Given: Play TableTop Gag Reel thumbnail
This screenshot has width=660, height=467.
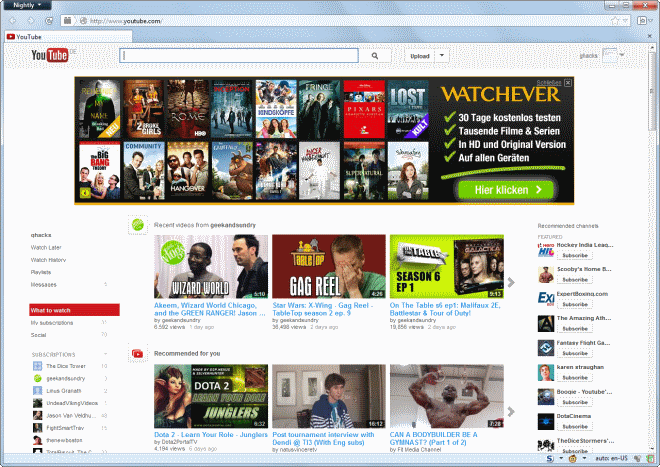Looking at the screenshot, I should (x=329, y=267).
